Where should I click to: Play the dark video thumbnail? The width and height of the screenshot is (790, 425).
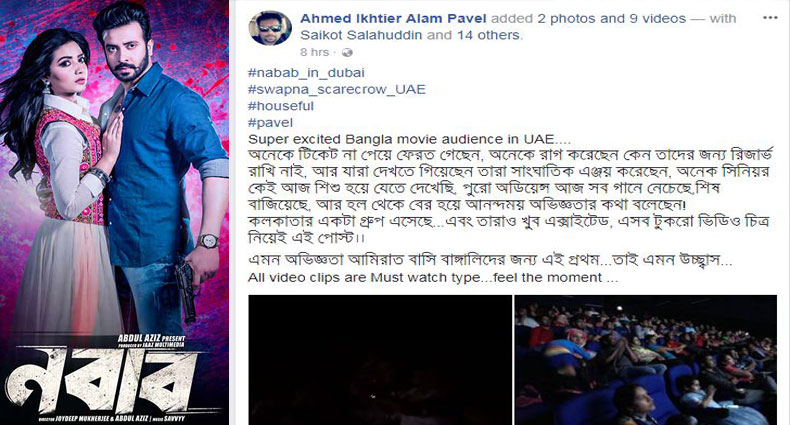[380, 360]
